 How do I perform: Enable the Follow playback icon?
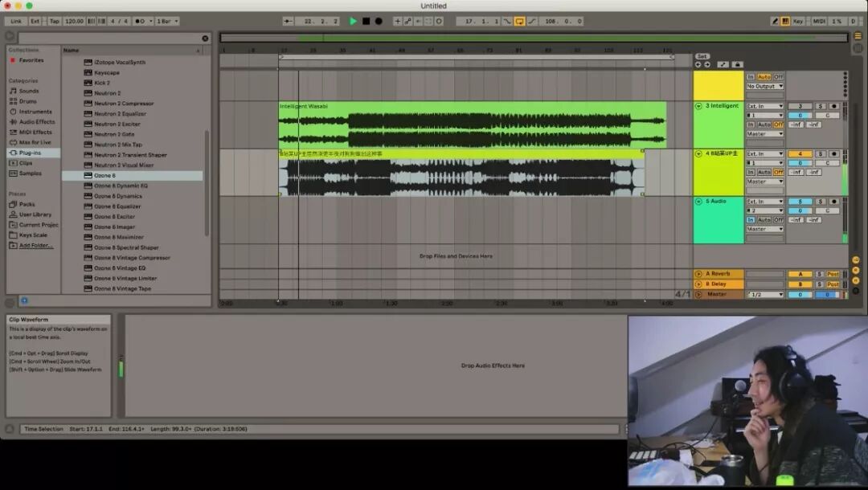(x=288, y=21)
